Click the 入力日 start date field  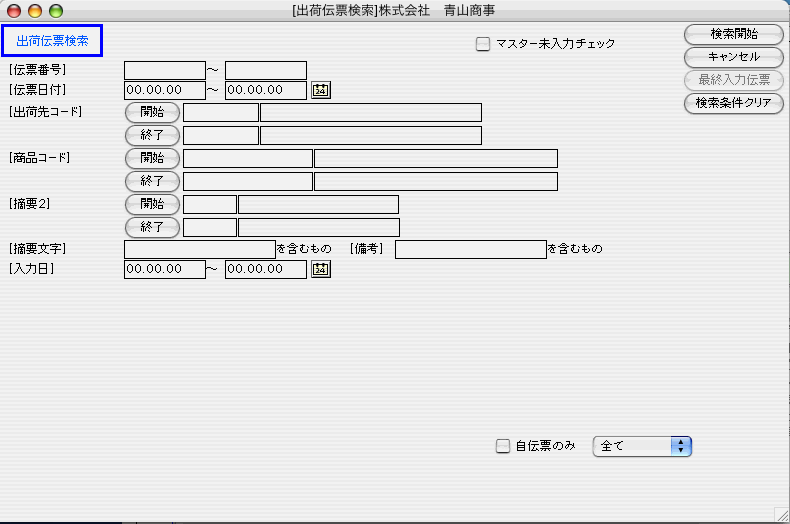coord(164,269)
